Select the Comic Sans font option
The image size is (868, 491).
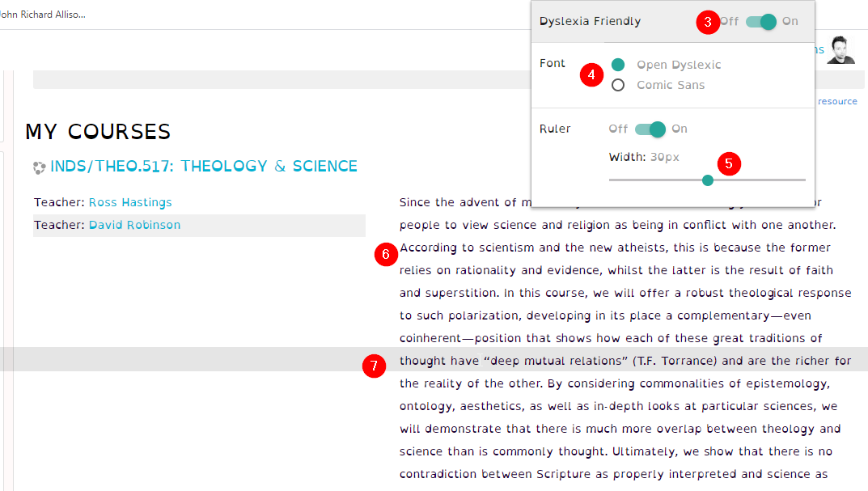pyautogui.click(x=618, y=84)
